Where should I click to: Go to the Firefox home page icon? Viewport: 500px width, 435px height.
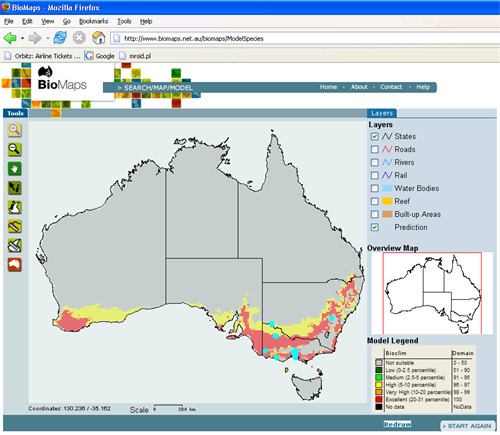[x=99, y=38]
